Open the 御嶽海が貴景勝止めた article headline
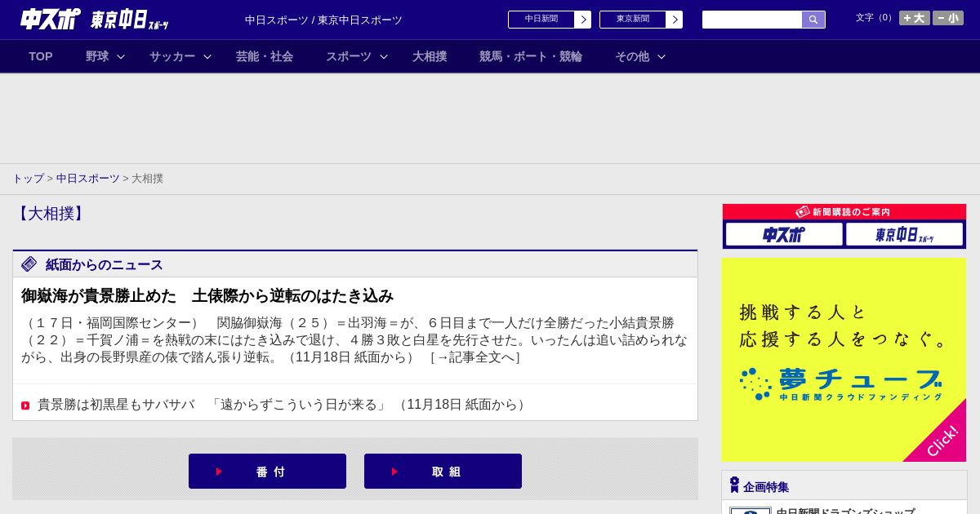 click(x=207, y=295)
